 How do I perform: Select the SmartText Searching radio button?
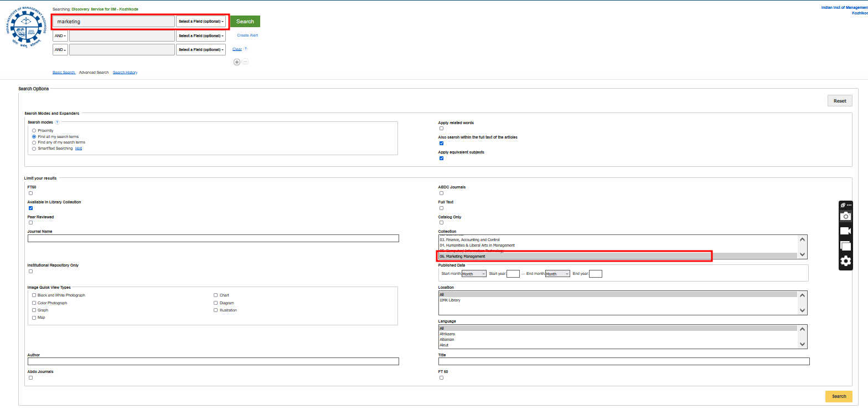pyautogui.click(x=34, y=149)
